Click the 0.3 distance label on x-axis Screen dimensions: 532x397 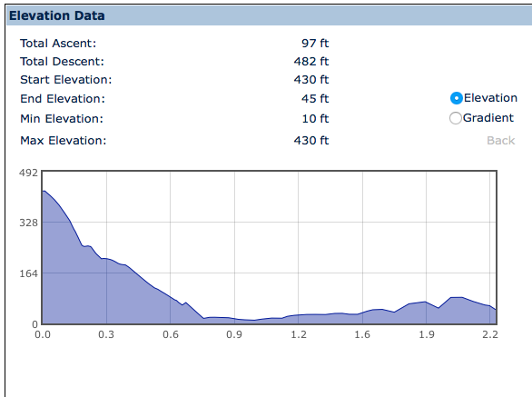tap(106, 334)
